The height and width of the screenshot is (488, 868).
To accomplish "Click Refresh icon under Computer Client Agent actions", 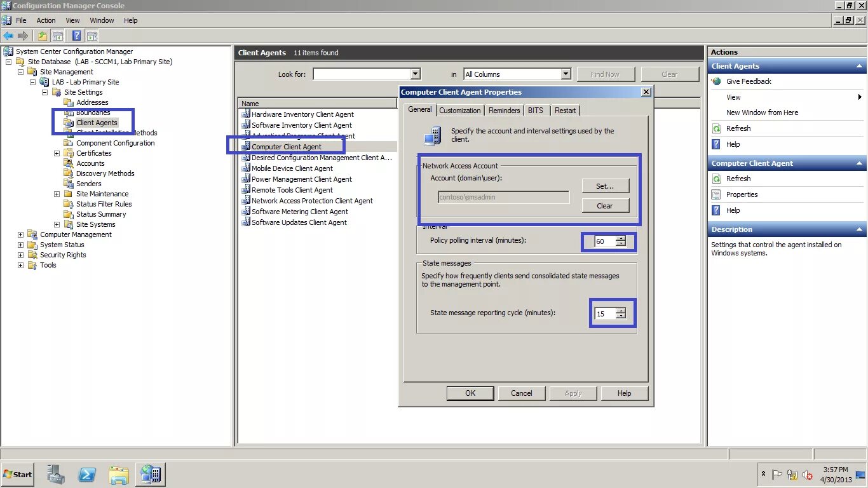I will [716, 179].
